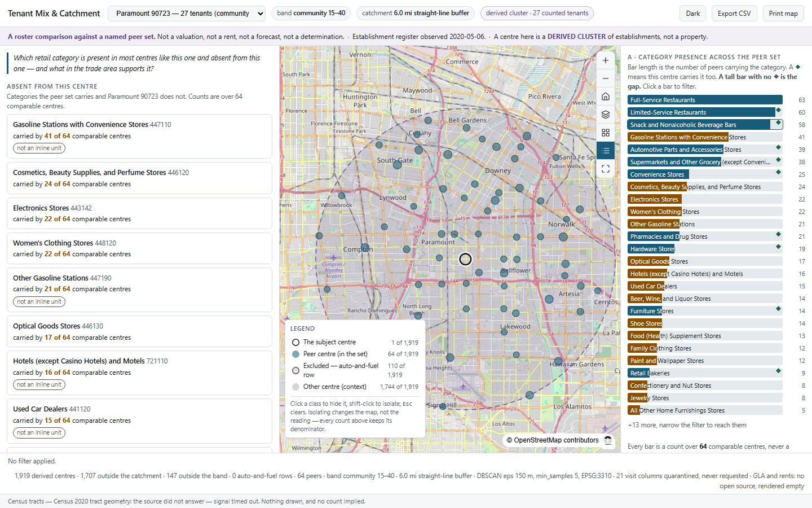Select the Jewelry Stores bar

(705, 398)
